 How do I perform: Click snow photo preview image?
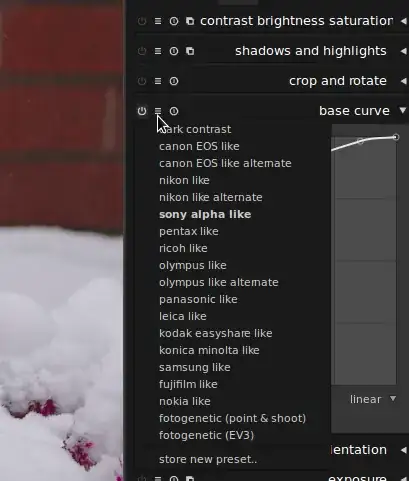click(61, 240)
